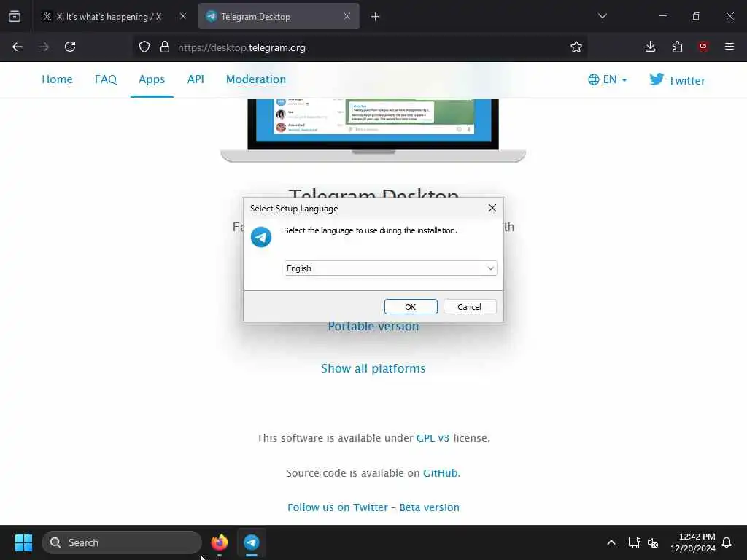Image resolution: width=747 pixels, height=560 pixels.
Task: List all tabs dropdown arrow
Action: click(x=603, y=16)
